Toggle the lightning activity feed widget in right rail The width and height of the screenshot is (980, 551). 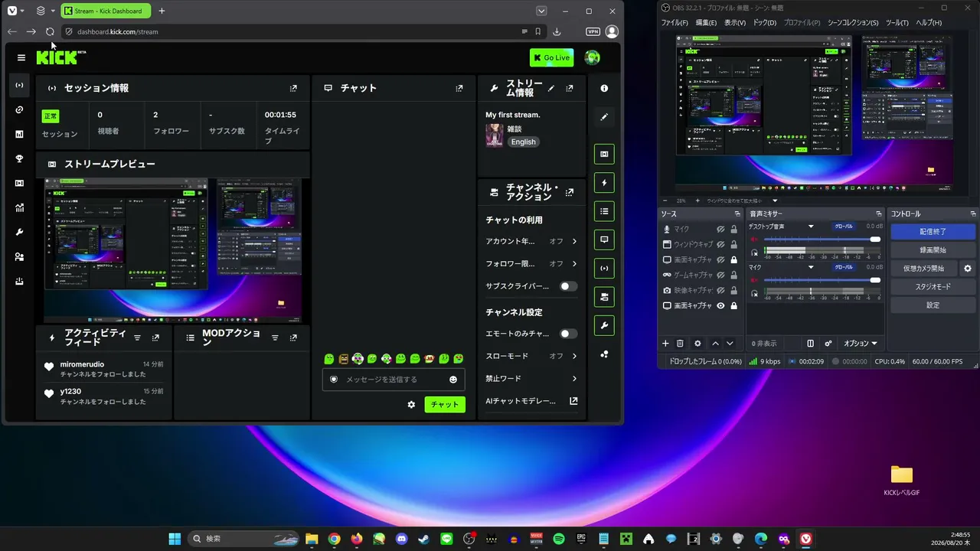(604, 183)
